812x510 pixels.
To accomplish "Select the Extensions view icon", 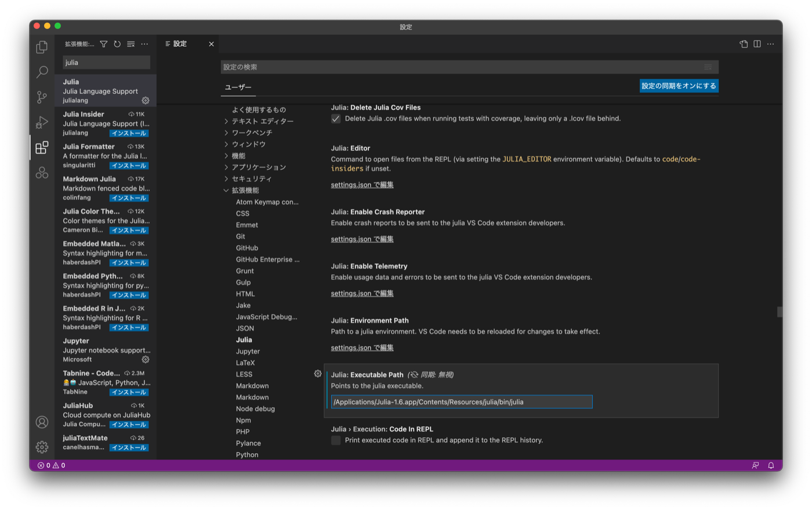I will (x=42, y=148).
